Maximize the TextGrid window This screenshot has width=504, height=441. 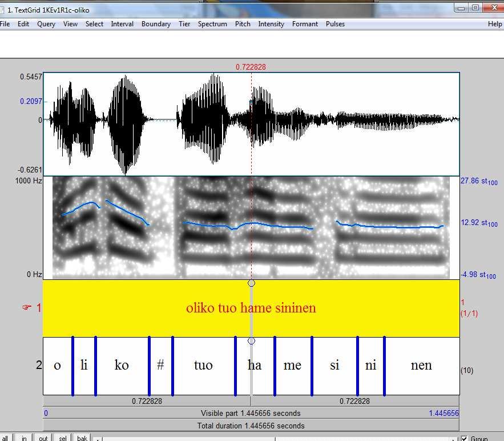pos(475,8)
